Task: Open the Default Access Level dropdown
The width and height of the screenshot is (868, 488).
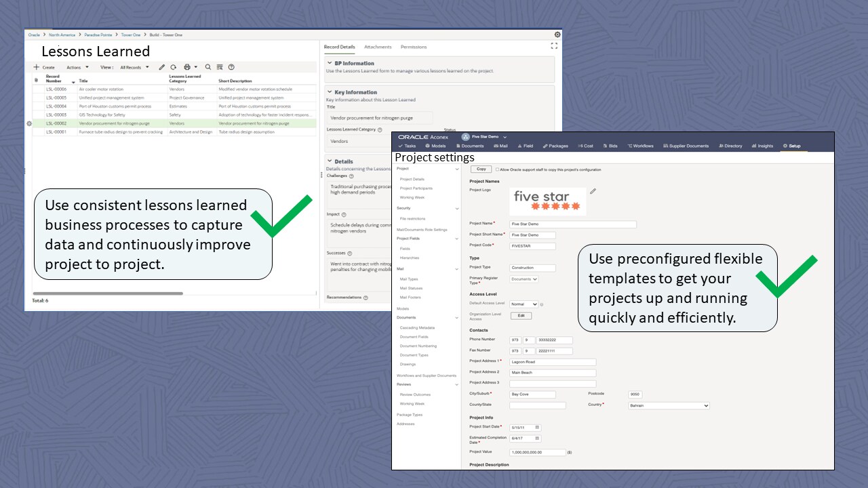Action: [x=524, y=304]
